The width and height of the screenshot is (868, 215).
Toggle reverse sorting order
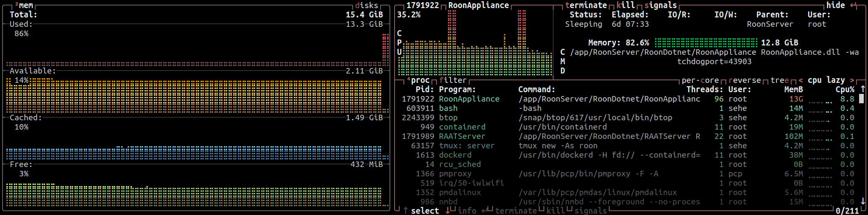click(745, 80)
